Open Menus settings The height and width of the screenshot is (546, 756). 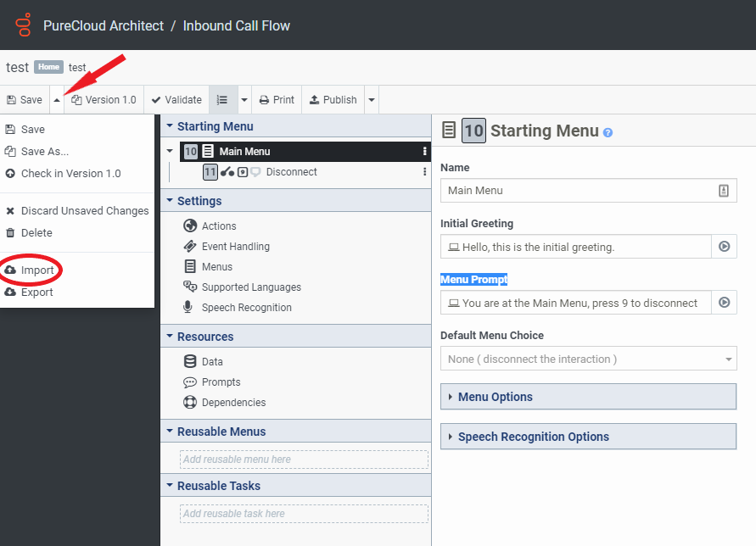click(208, 266)
